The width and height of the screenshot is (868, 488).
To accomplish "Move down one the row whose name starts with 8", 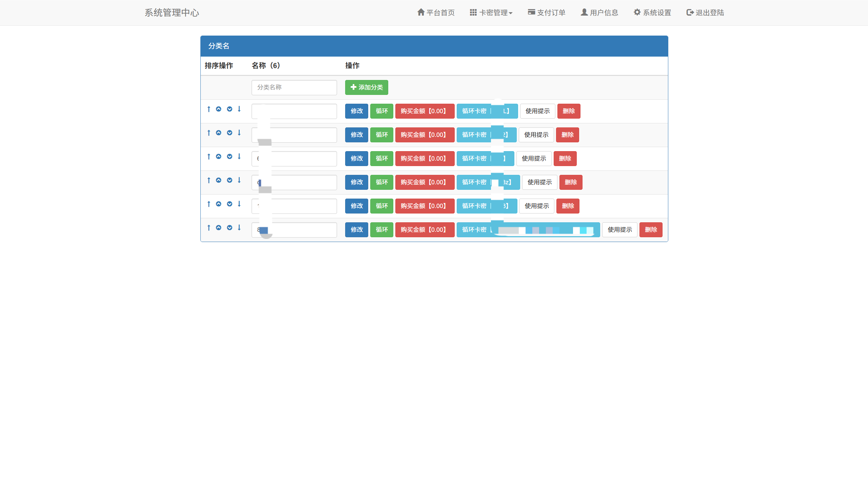I will point(230,228).
